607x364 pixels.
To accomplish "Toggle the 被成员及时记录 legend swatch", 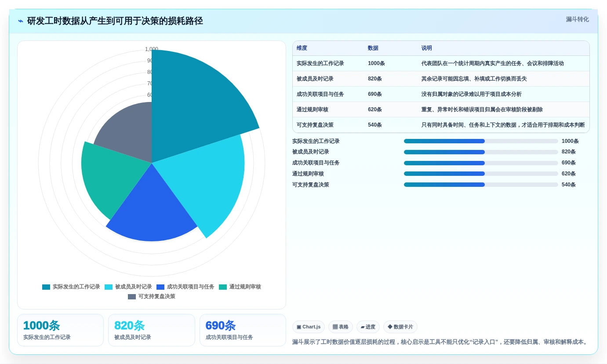I will (x=109, y=287).
